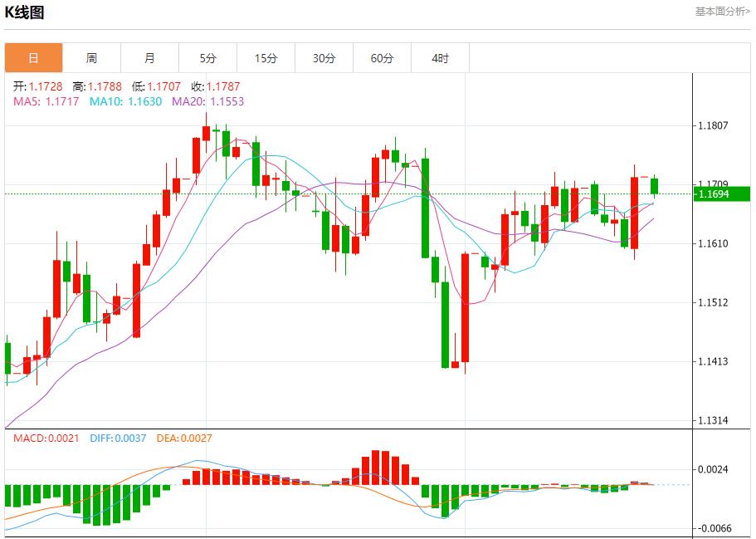Select the 30分 timeframe
Screen dimensions: 756x539
click(324, 57)
